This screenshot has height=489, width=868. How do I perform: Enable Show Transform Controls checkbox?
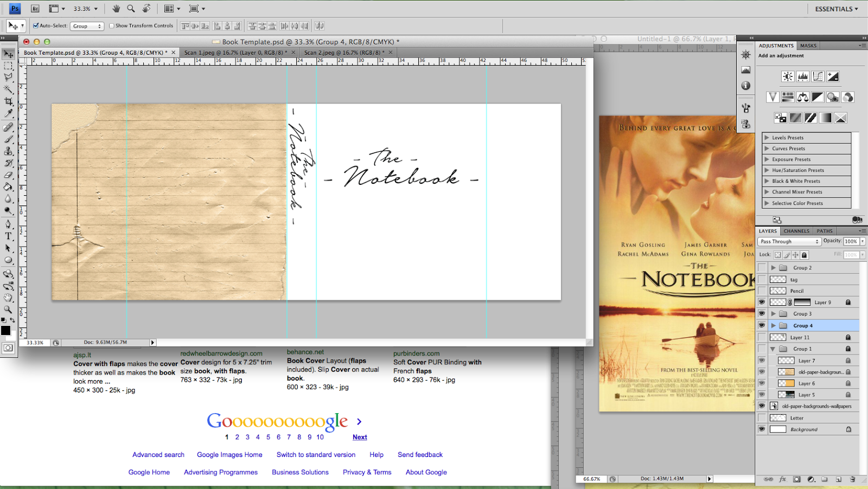112,25
